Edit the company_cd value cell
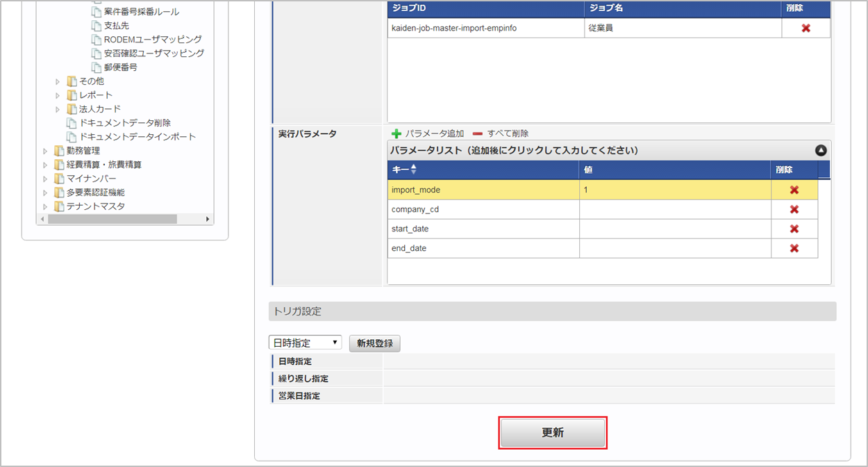 tap(675, 209)
